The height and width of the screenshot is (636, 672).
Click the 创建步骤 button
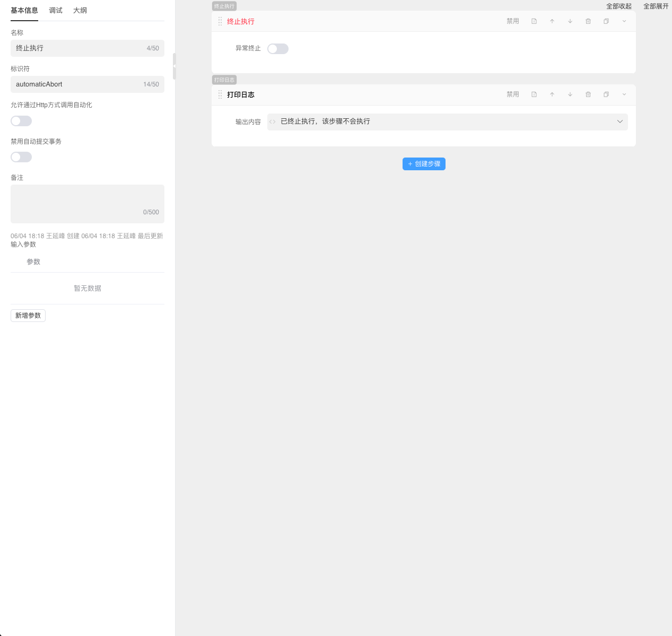tap(424, 164)
